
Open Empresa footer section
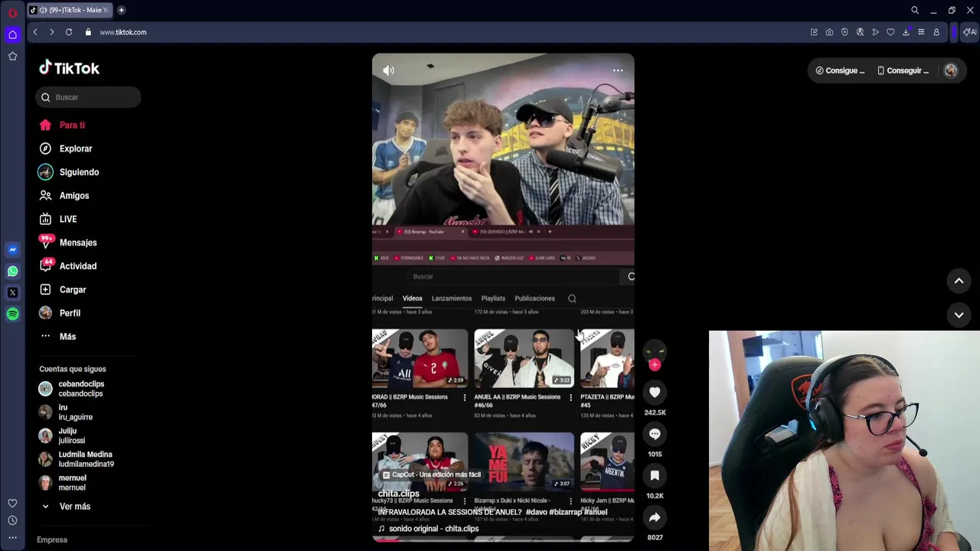(x=52, y=540)
